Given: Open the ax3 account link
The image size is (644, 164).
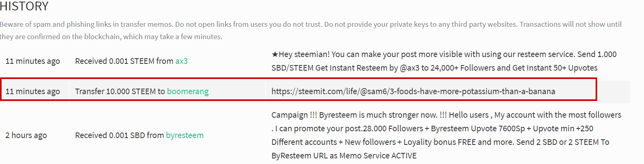Looking at the screenshot, I should point(181,61).
